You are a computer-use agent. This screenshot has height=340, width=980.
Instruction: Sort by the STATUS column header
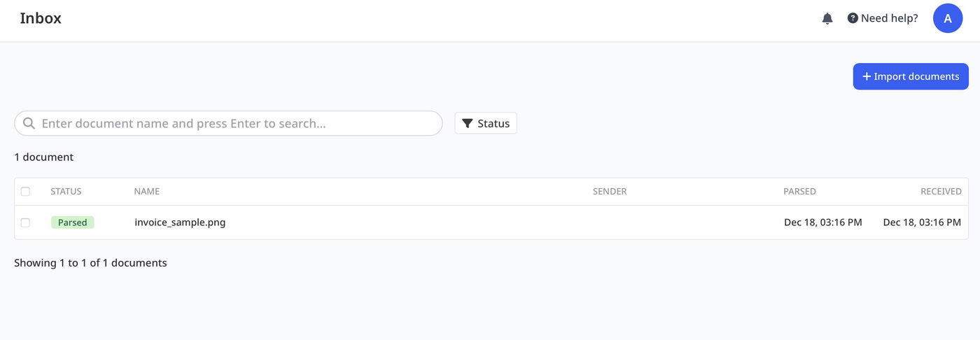pos(66,191)
